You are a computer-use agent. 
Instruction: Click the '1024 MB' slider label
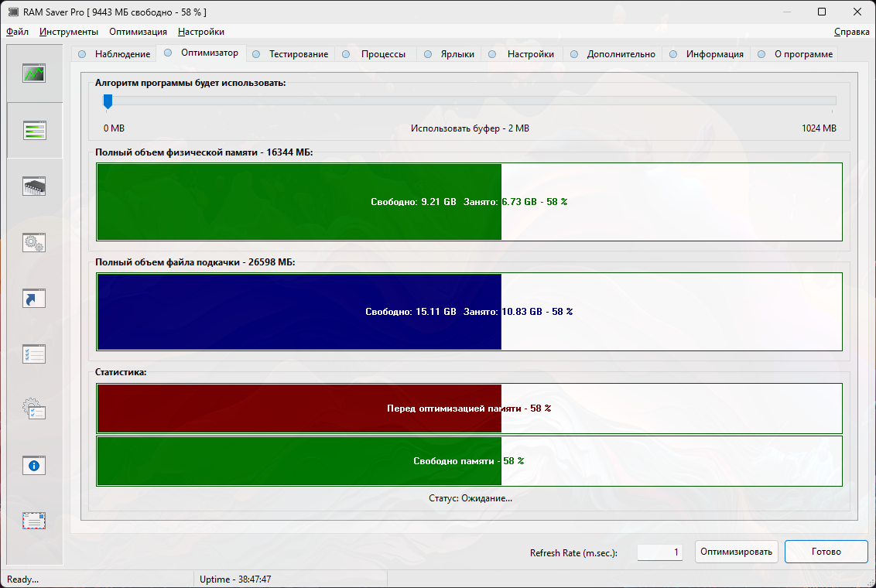pos(819,128)
